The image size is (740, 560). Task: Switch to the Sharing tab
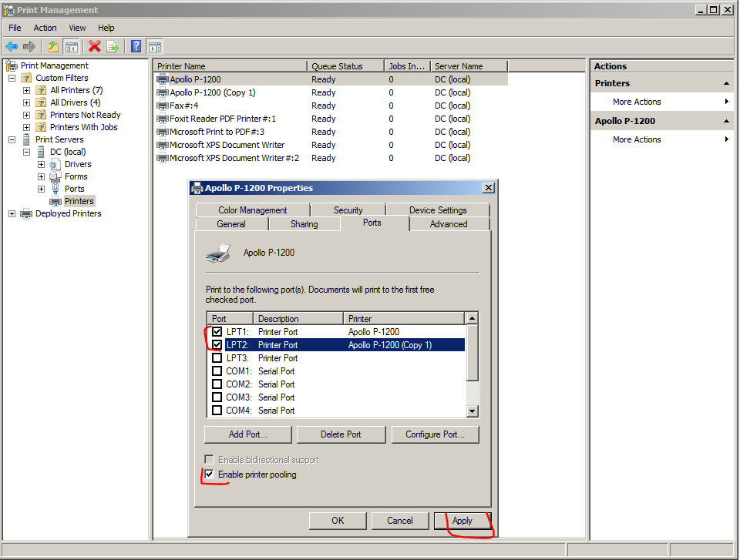point(304,224)
